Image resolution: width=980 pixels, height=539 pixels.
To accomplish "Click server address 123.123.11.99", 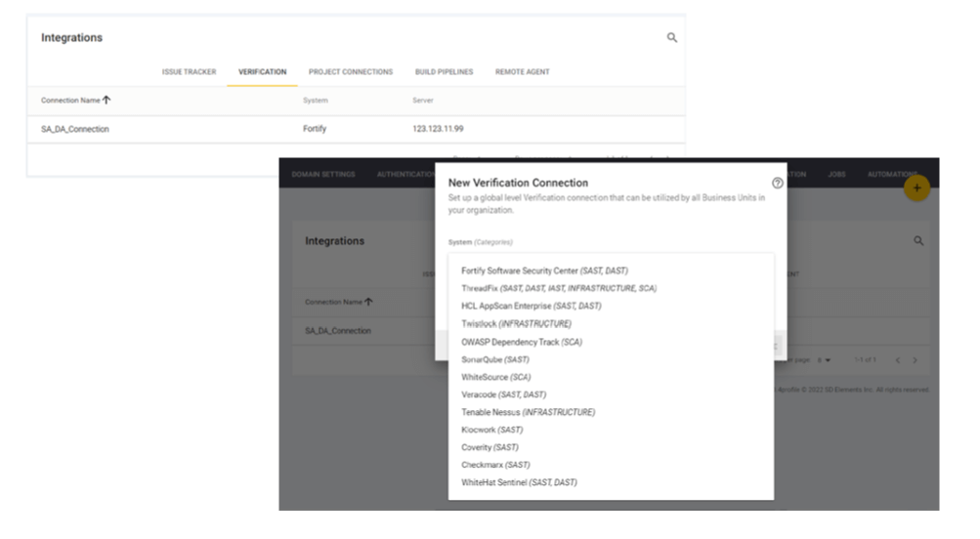I will point(438,129).
